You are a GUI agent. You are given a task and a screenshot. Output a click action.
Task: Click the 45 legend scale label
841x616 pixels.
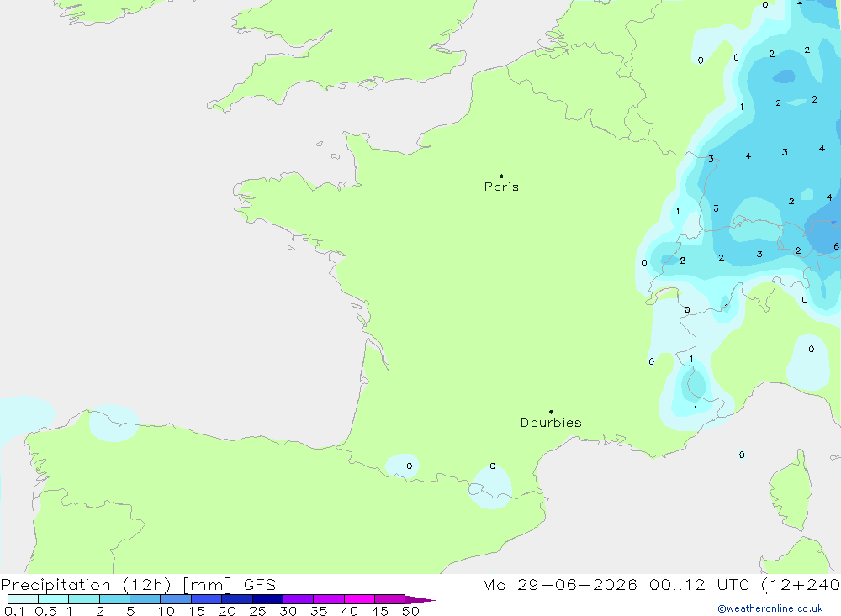pyautogui.click(x=380, y=611)
